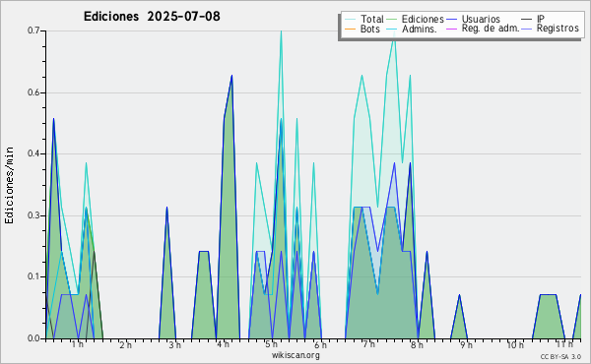
Task: Click the magenta Reg. de adm. legend line
Action: coord(451,29)
